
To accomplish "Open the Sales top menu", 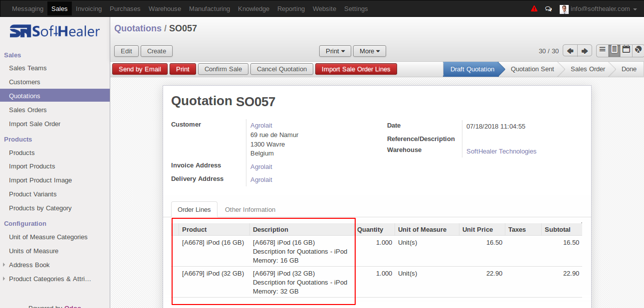I will pyautogui.click(x=60, y=8).
